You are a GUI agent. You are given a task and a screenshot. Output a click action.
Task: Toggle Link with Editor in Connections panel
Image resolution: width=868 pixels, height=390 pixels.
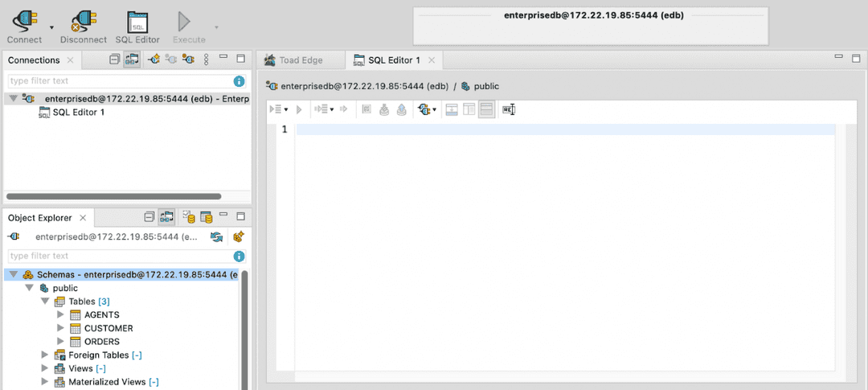pyautogui.click(x=132, y=60)
